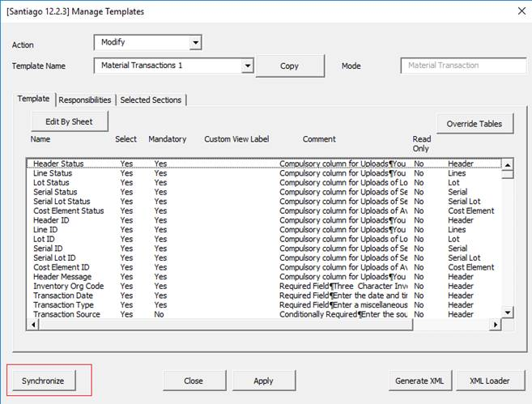This screenshot has height=404, width=532.
Task: Select the Serial Lot ID row
Action: [264, 257]
